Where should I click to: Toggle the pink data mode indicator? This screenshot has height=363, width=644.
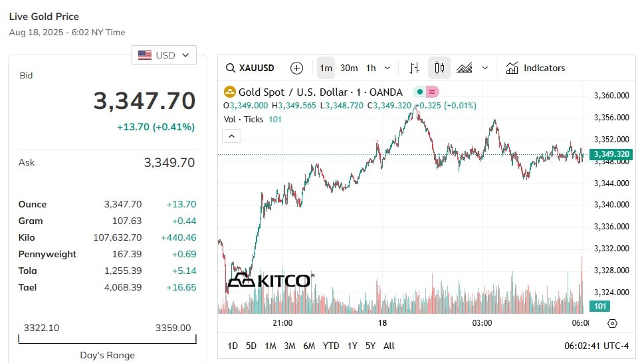coord(432,92)
